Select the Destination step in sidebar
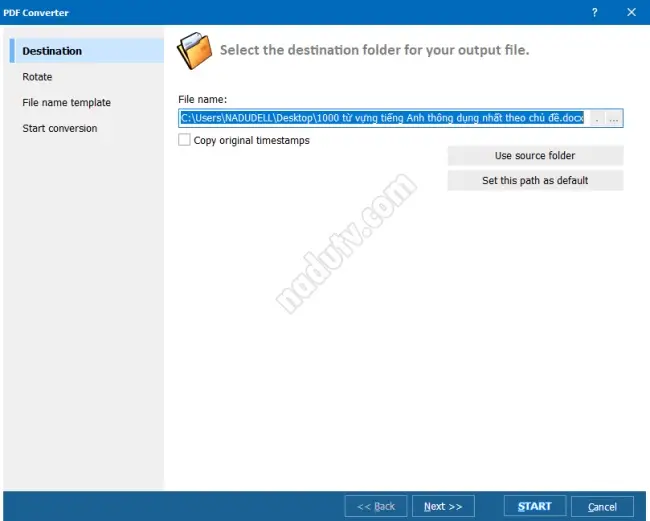 point(87,51)
